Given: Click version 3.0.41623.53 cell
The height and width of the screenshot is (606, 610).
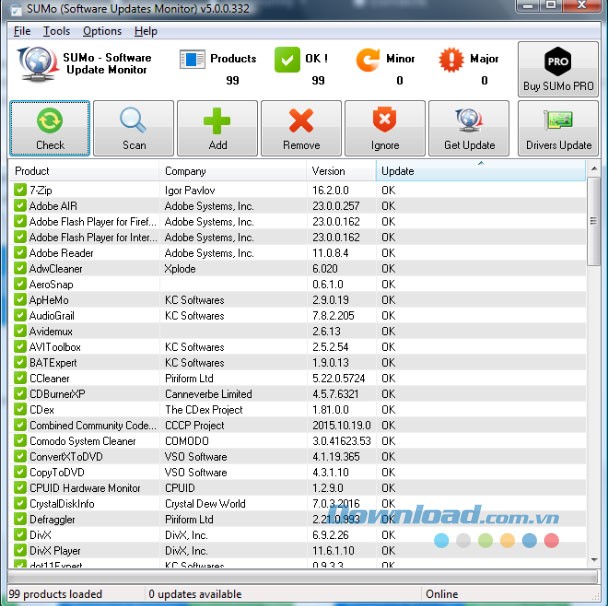Looking at the screenshot, I should pos(342,441).
